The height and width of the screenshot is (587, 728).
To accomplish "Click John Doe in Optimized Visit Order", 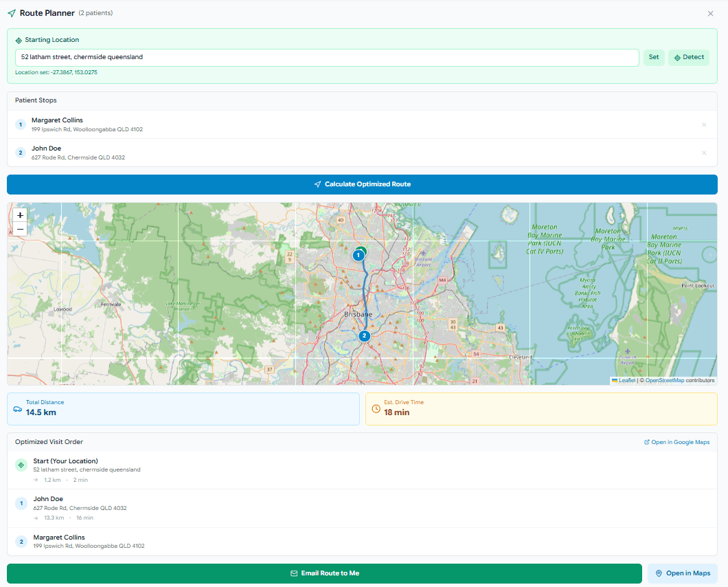I will pyautogui.click(x=48, y=499).
